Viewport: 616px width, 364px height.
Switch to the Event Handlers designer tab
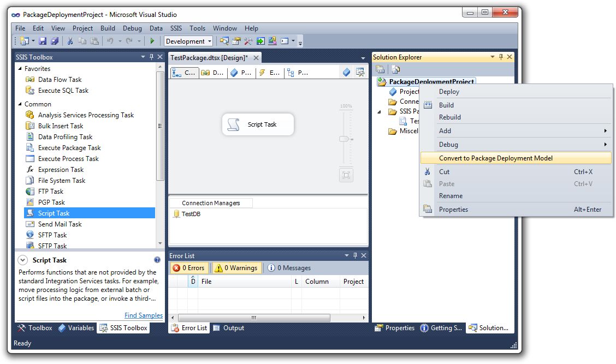269,73
